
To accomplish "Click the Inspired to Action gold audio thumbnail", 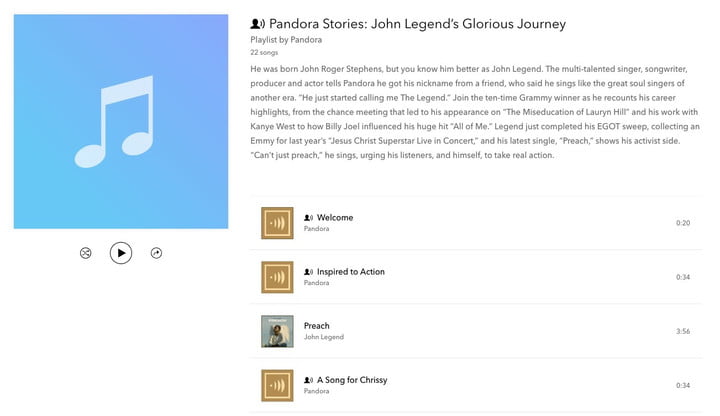I will click(277, 277).
